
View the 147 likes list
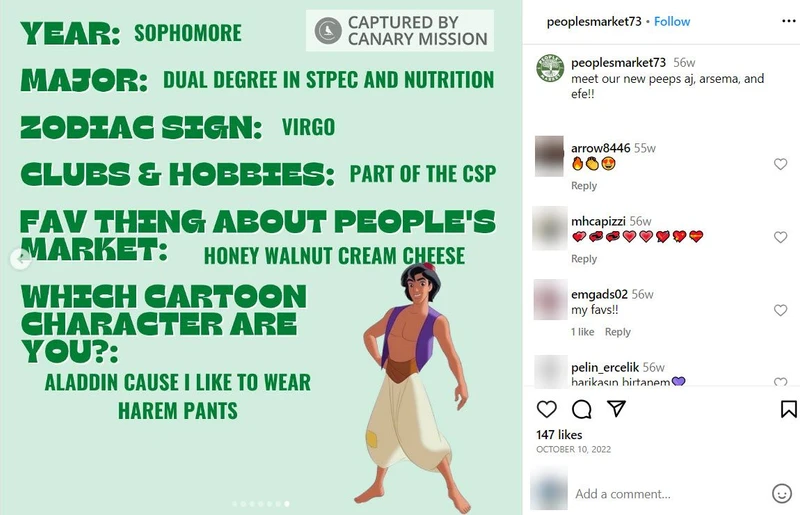560,435
